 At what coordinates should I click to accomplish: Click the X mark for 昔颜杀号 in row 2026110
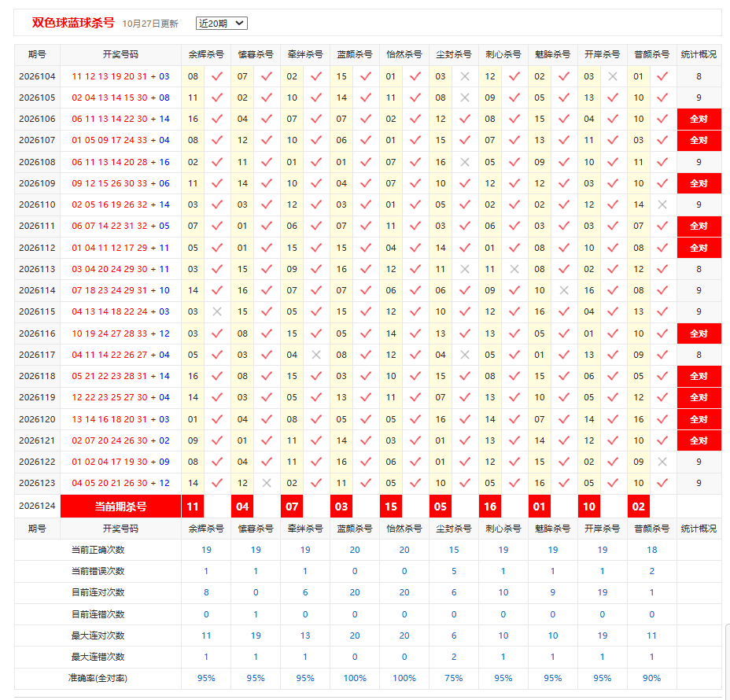662,204
